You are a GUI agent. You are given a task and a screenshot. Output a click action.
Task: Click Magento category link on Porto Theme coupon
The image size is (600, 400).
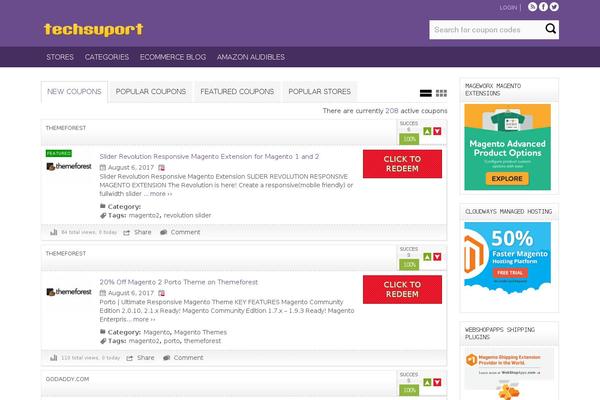point(157,332)
